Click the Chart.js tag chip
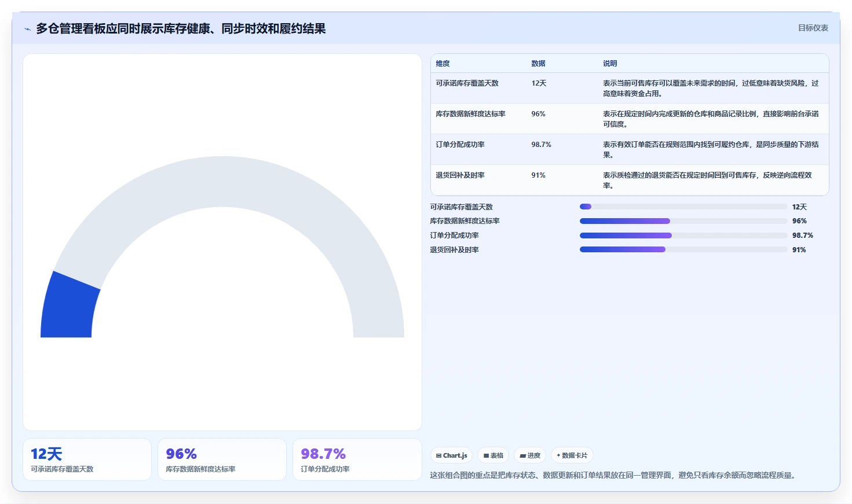 [x=452, y=455]
